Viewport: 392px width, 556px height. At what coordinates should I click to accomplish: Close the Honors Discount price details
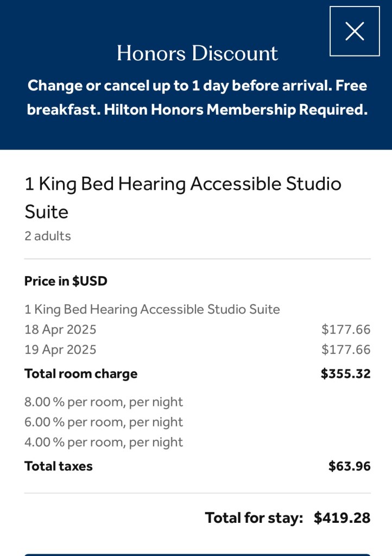click(355, 31)
